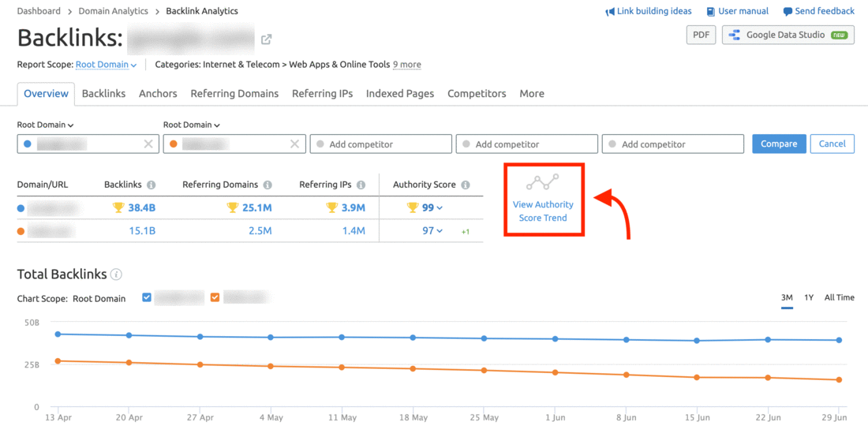Expand Authority Score 99 dropdown
Viewport: 868px width, 433px height.
(x=432, y=208)
